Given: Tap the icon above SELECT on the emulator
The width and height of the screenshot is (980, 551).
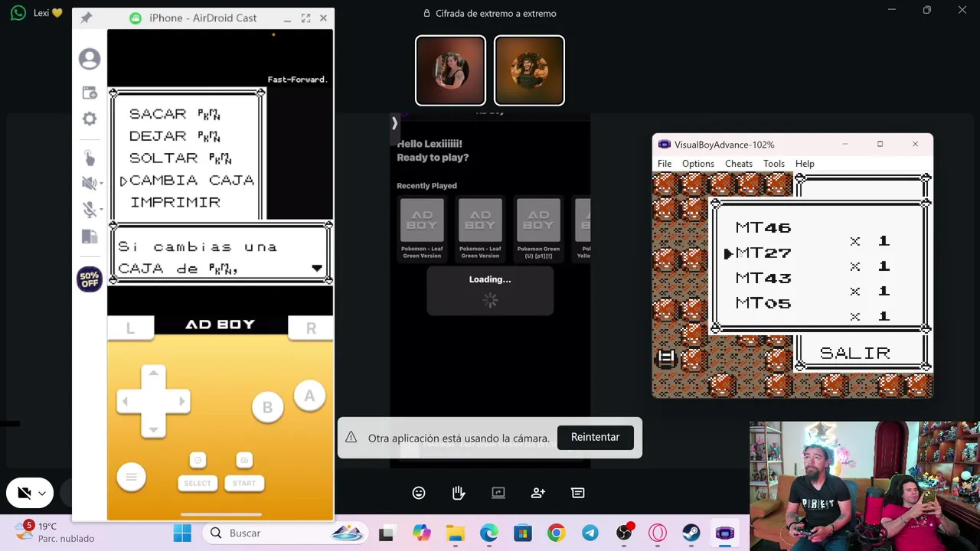Looking at the screenshot, I should click(198, 460).
